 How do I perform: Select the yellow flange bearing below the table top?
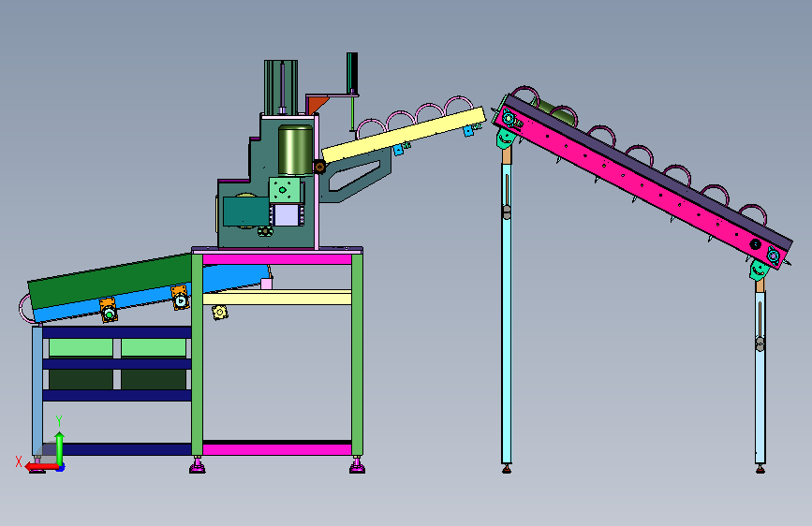219,313
